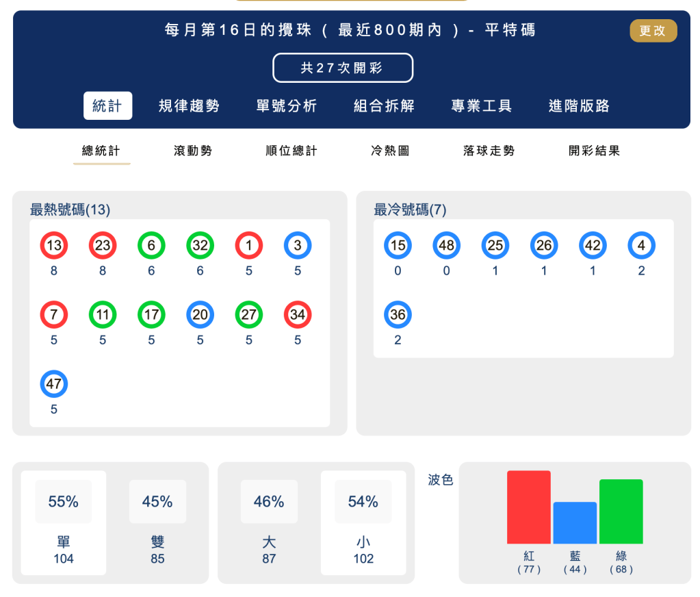Click cold number ball 42

[x=592, y=245]
